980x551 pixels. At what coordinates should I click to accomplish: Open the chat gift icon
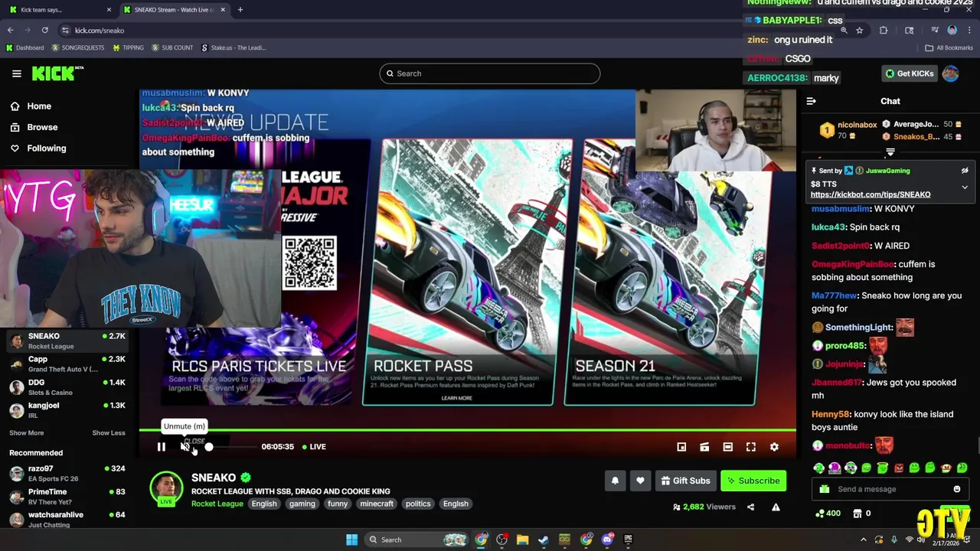pyautogui.click(x=824, y=490)
